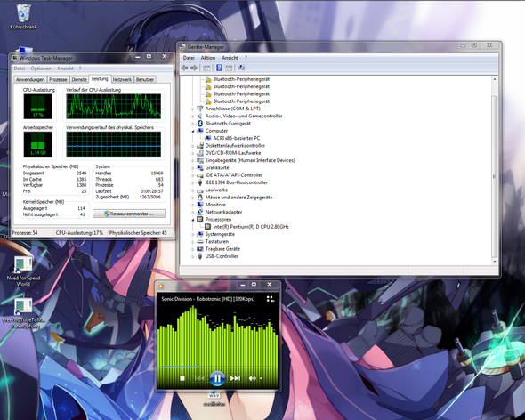Expand USB-Controller node

point(193,256)
